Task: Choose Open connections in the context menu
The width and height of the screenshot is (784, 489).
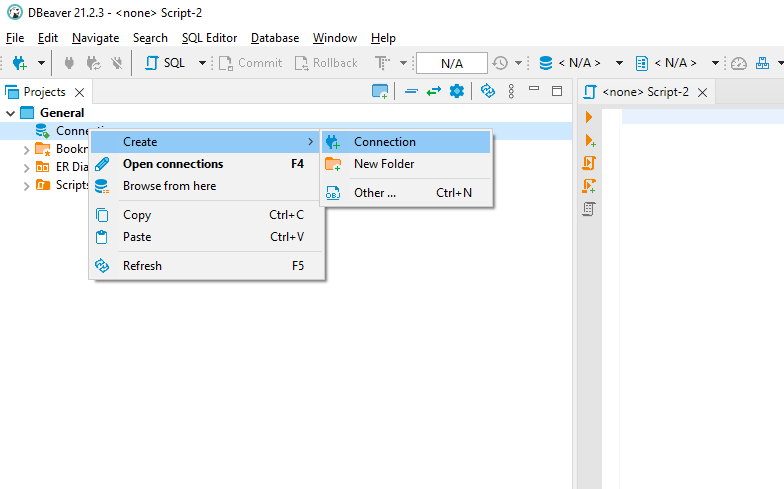Action: pos(207,164)
